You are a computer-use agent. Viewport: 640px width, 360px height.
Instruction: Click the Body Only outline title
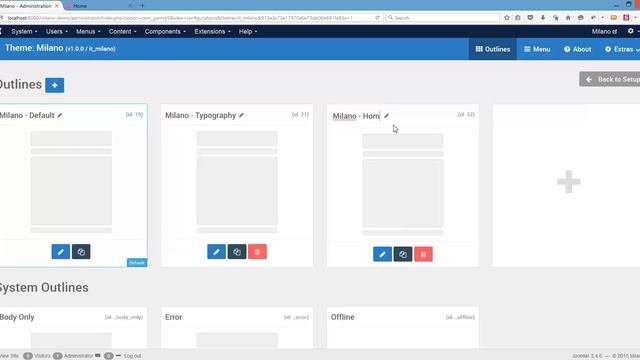pyautogui.click(x=17, y=317)
